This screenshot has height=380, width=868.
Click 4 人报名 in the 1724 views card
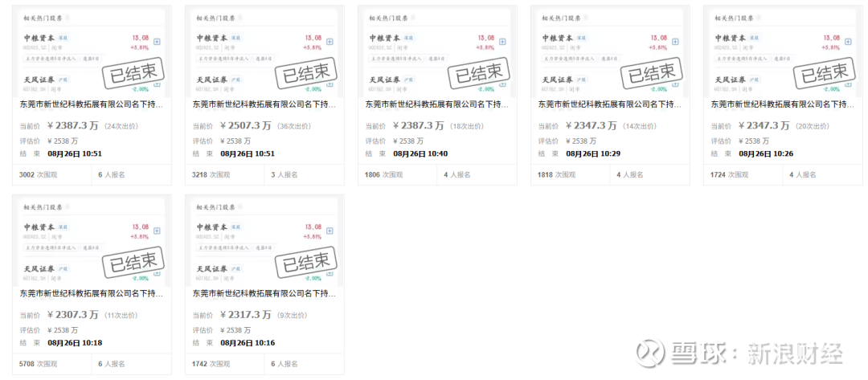(802, 175)
